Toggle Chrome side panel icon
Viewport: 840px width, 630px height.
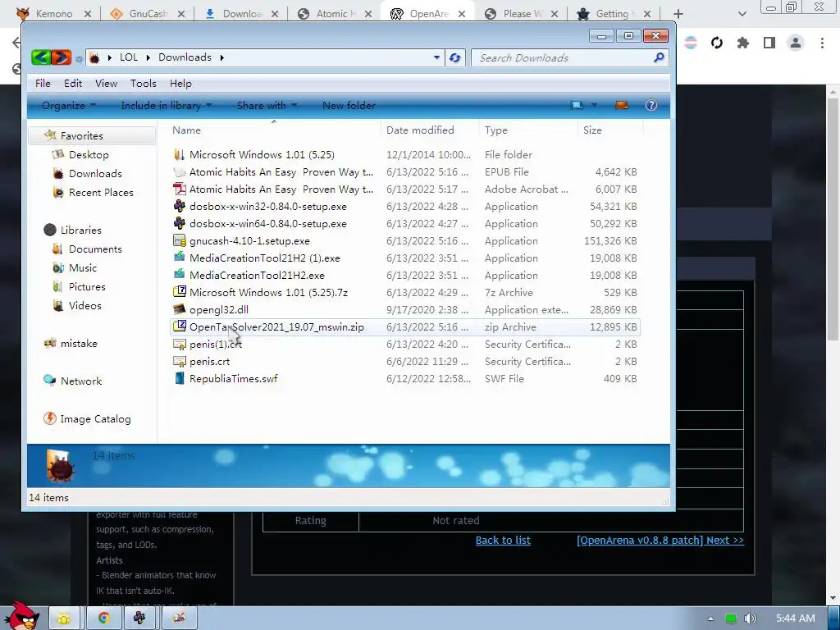pyautogui.click(x=769, y=43)
